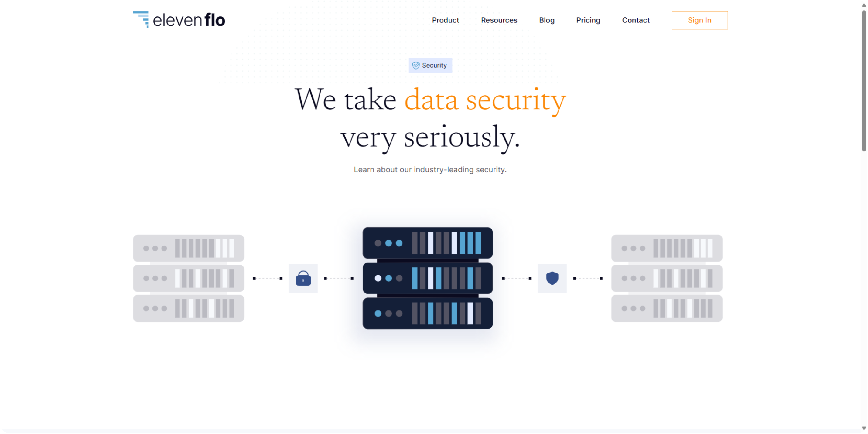This screenshot has height=434, width=868.
Task: Click the left server stack illustration
Action: (188, 278)
